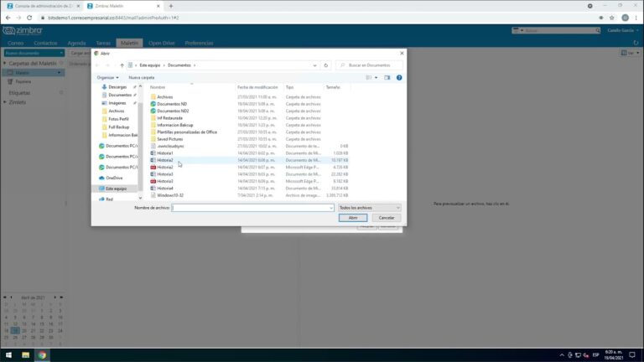The height and width of the screenshot is (362, 644).
Task: Open the Contactos tab in Zimbra
Action: coord(45,43)
